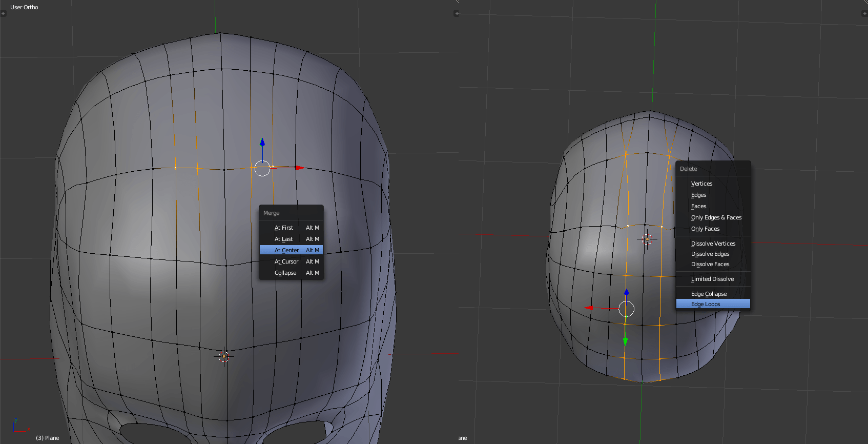Click the blue Z-axis arrow in left viewport

point(262,142)
